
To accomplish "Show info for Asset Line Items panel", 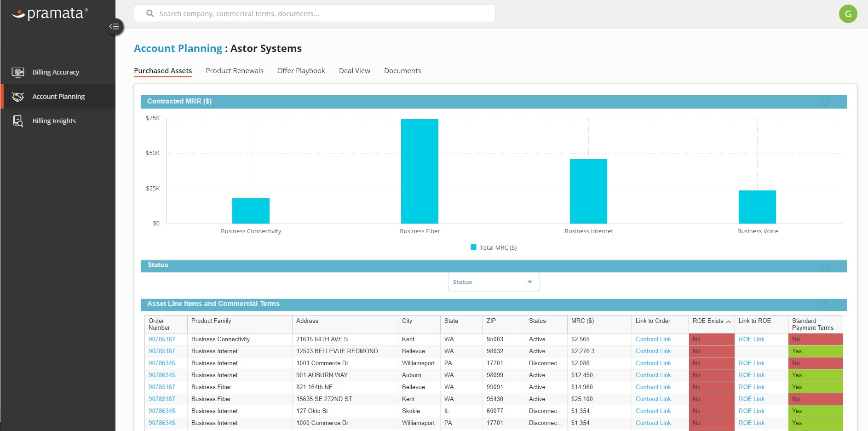I will 825,305.
